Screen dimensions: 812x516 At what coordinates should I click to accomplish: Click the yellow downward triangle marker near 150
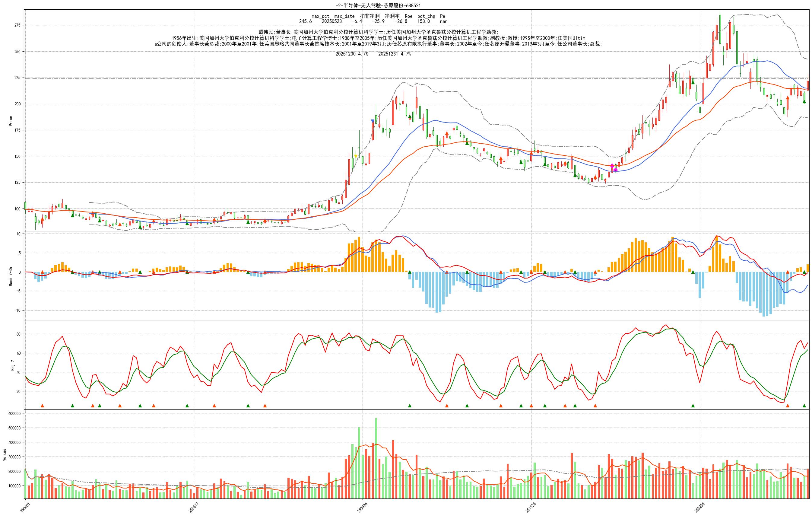click(x=355, y=156)
